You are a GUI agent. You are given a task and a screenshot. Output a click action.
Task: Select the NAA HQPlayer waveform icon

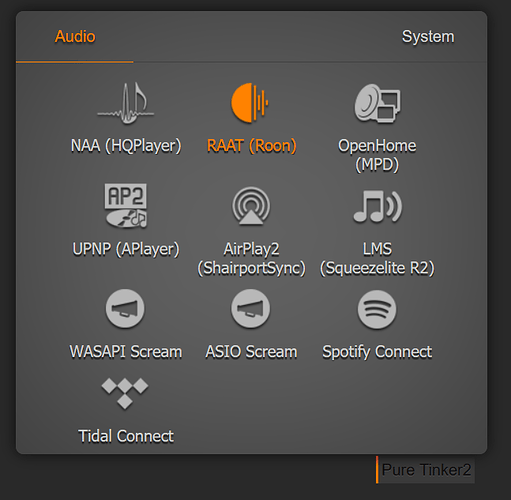click(126, 103)
